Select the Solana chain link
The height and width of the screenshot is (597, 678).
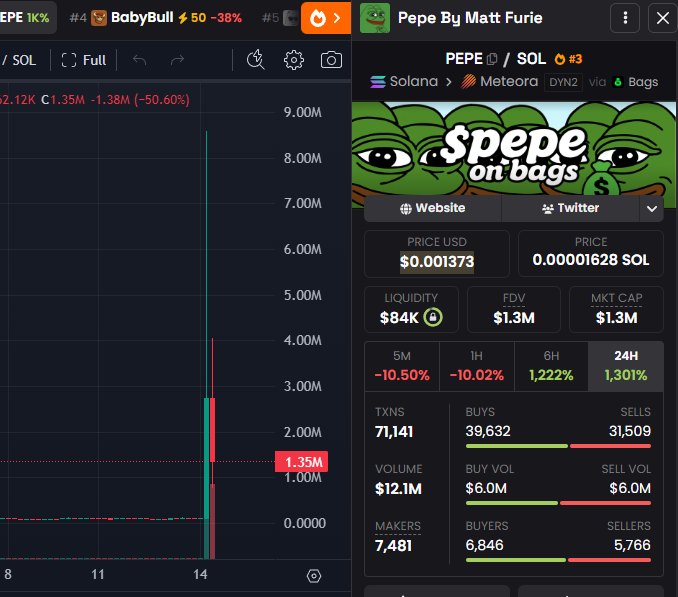[404, 81]
